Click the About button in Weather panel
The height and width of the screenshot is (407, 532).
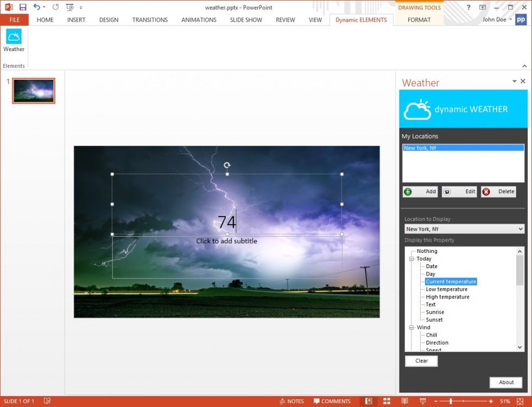[x=505, y=382]
